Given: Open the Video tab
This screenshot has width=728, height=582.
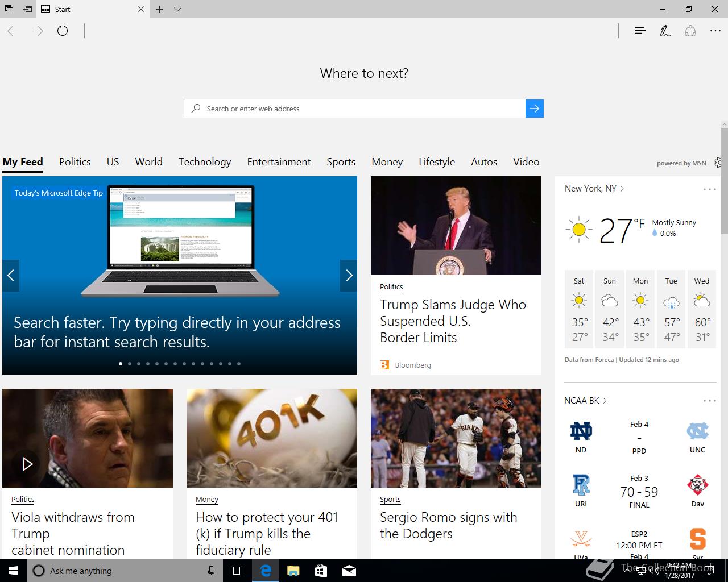Looking at the screenshot, I should (526, 162).
